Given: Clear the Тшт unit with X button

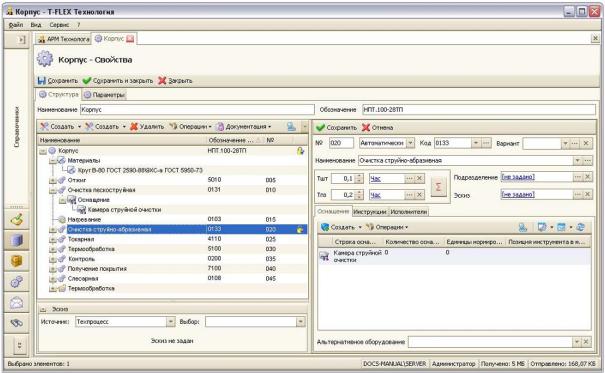Looking at the screenshot, I should click(419, 178).
